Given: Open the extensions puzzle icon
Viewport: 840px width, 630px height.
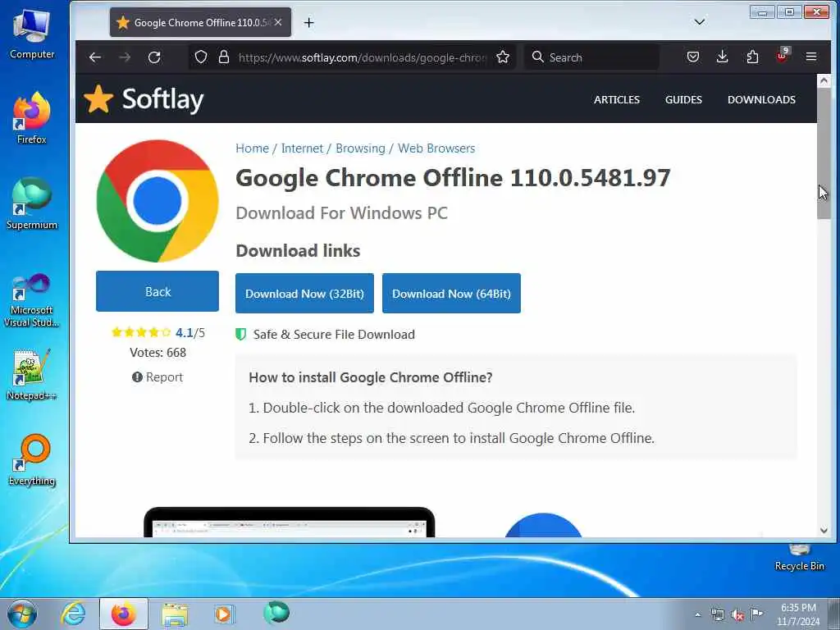Looking at the screenshot, I should [x=752, y=57].
